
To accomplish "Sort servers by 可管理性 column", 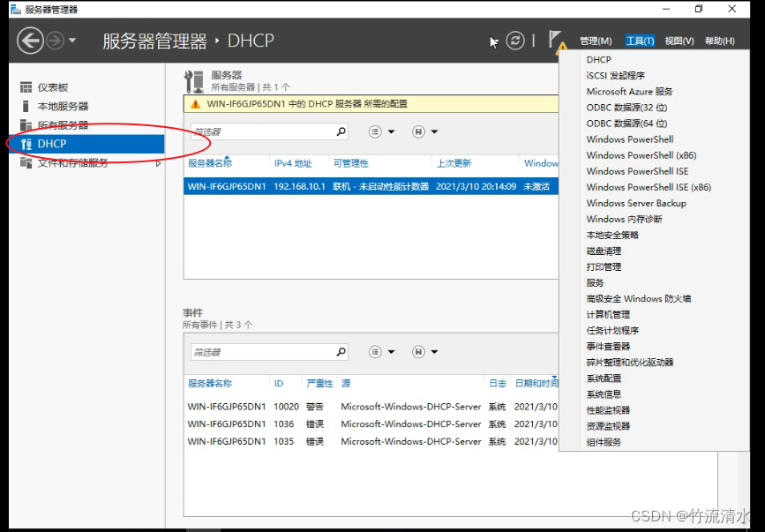I will 351,163.
